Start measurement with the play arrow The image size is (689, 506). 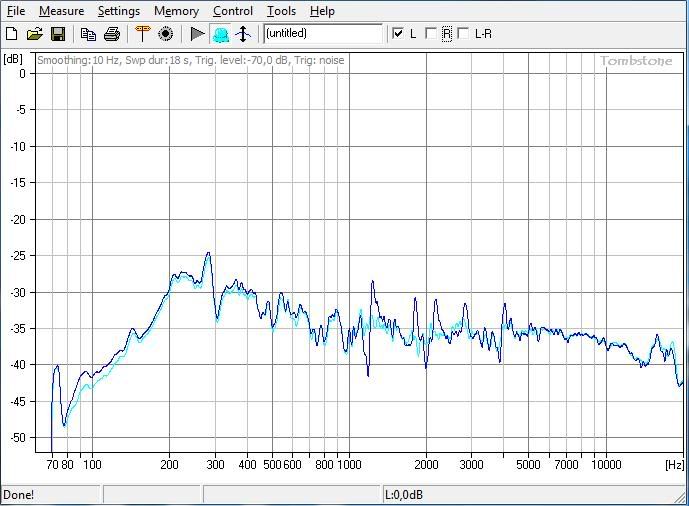(197, 34)
